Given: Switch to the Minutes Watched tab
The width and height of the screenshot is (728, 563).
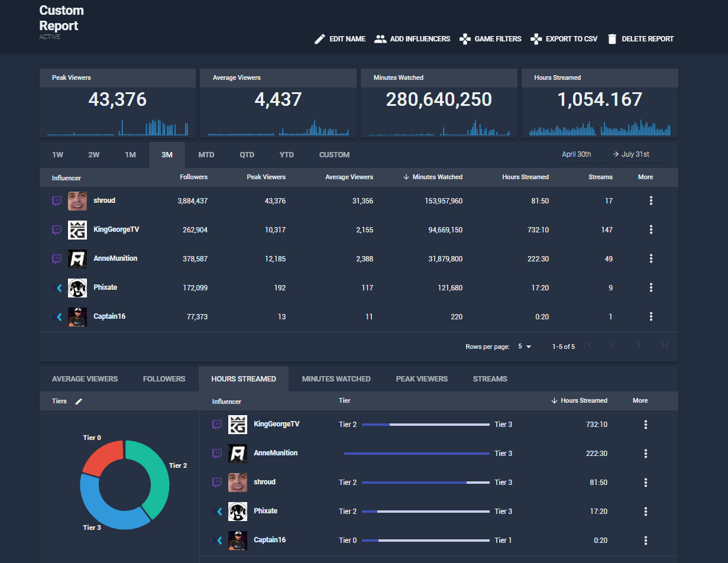Looking at the screenshot, I should point(336,379).
